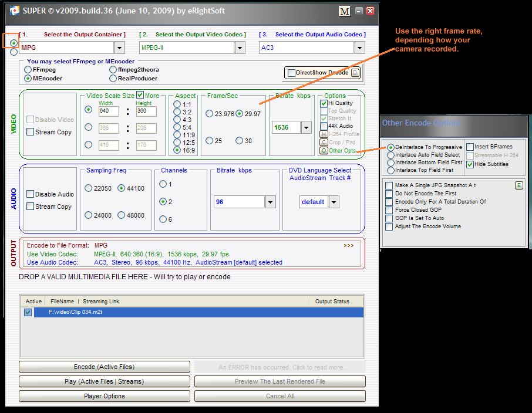This screenshot has height=413, width=532.
Task: Choose 25 frames per second
Action: click(210, 140)
